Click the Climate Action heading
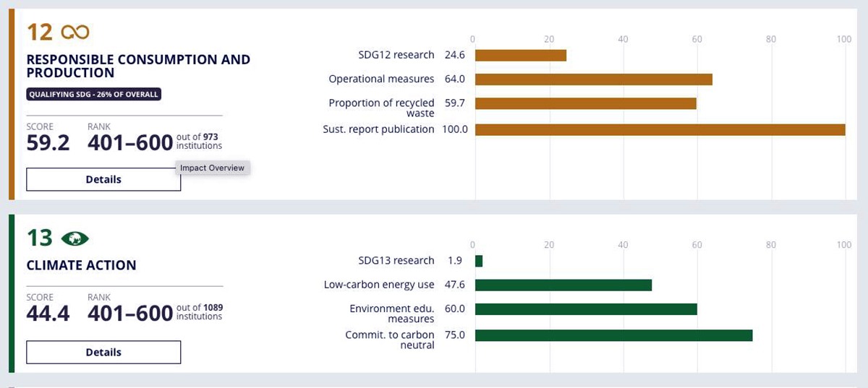This screenshot has width=868, height=388. (x=81, y=265)
